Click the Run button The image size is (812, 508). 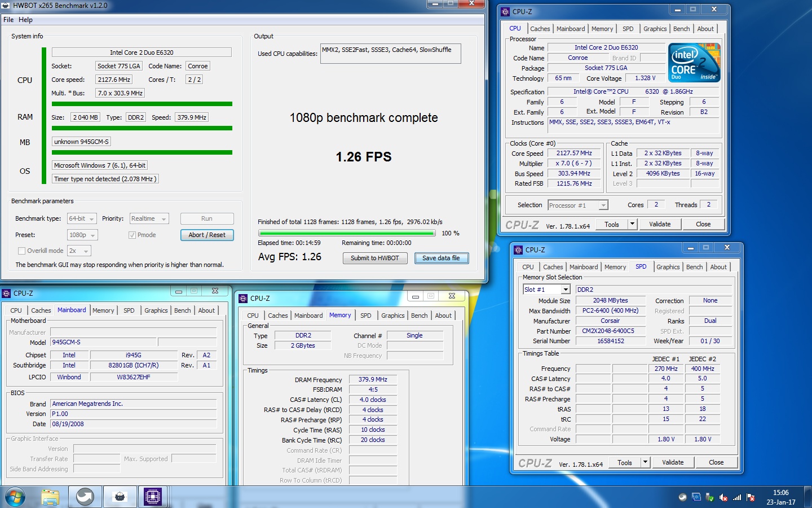(207, 218)
